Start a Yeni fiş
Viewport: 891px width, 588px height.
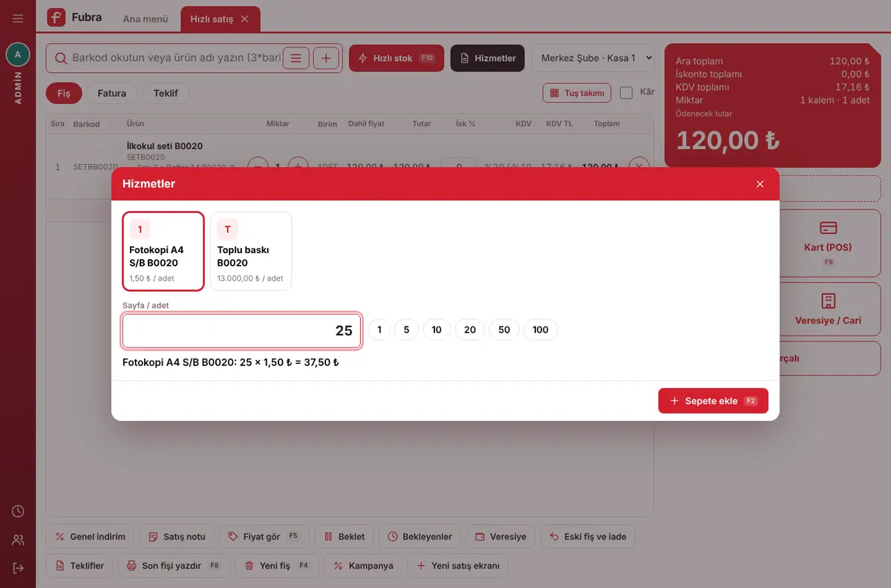click(x=277, y=566)
